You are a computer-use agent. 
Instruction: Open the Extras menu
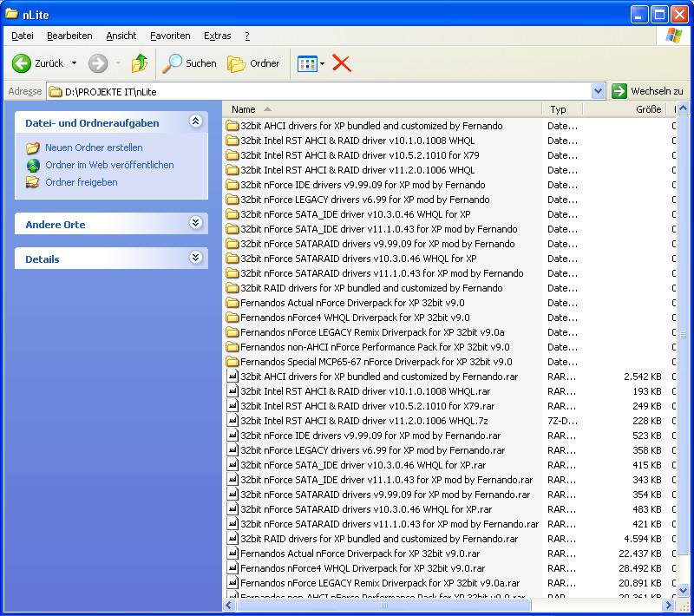pos(218,36)
